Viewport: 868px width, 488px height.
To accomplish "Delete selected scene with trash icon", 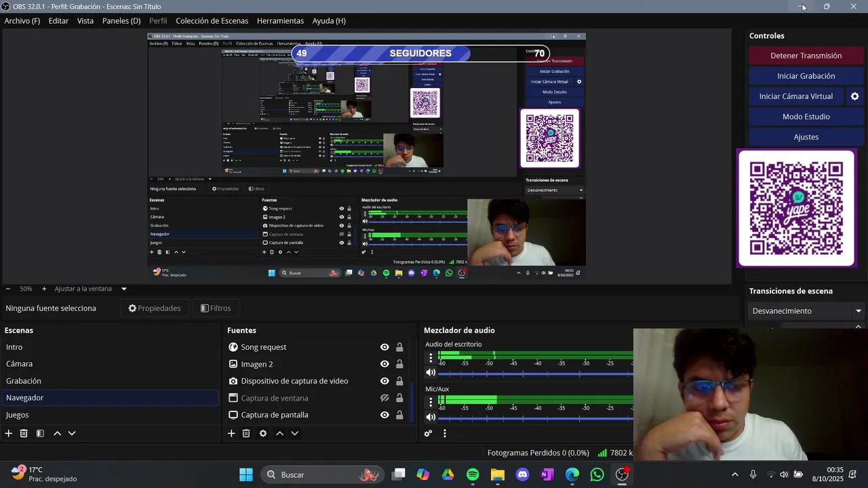I will [24, 433].
